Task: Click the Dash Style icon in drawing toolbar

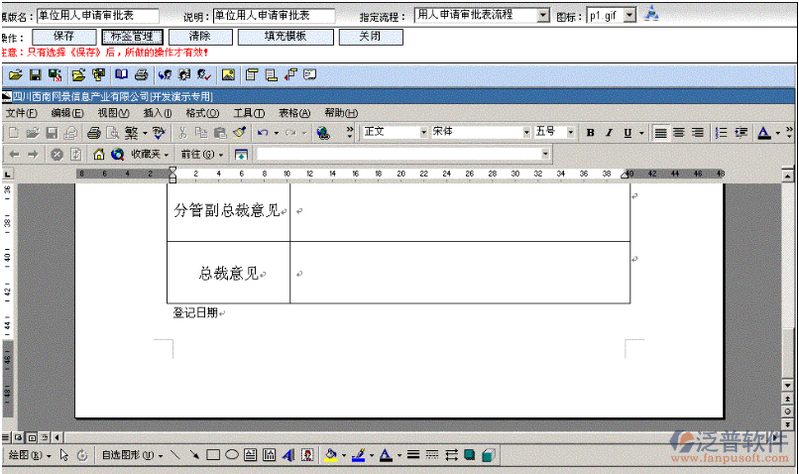Action: (x=432, y=455)
